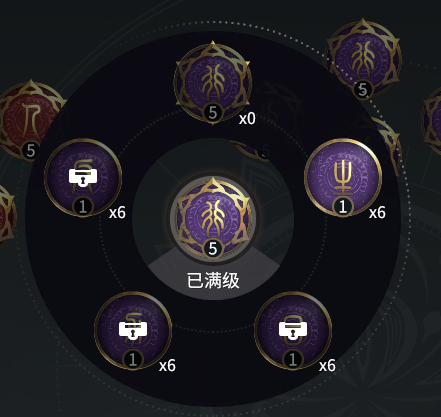
Task: Tap the padlock on the bottom-right rune
Action: [293, 330]
